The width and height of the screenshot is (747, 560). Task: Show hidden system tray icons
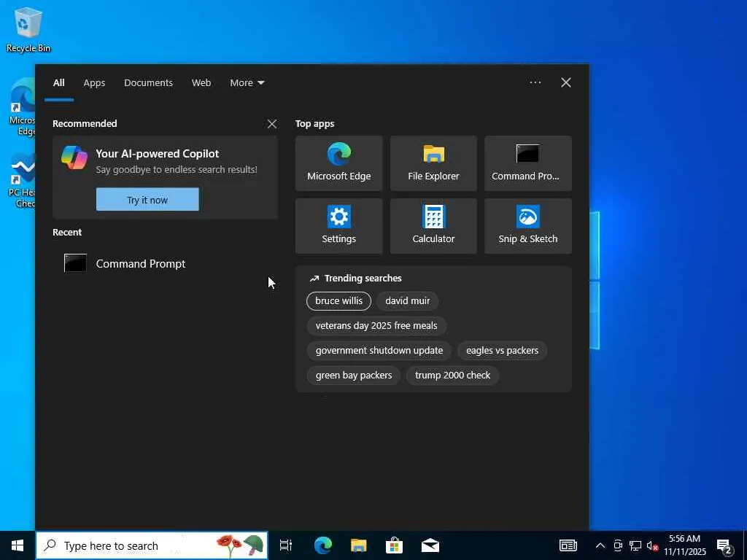point(600,545)
